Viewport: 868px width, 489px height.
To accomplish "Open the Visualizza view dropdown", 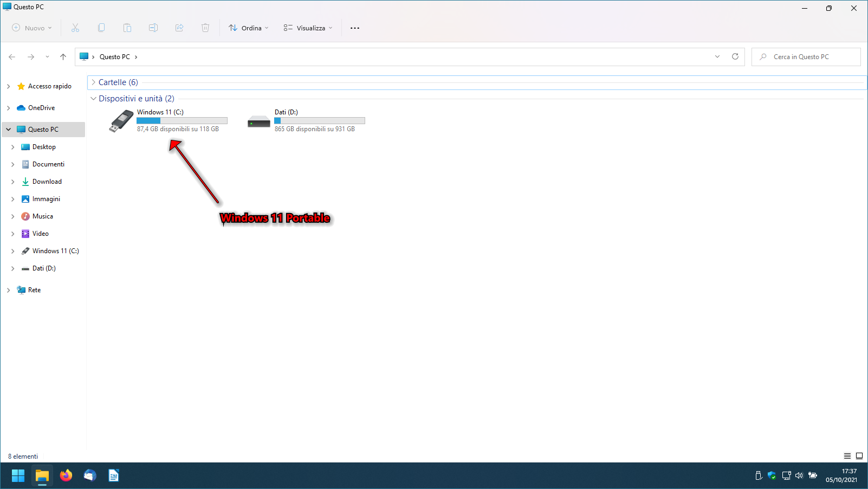I will tap(308, 28).
